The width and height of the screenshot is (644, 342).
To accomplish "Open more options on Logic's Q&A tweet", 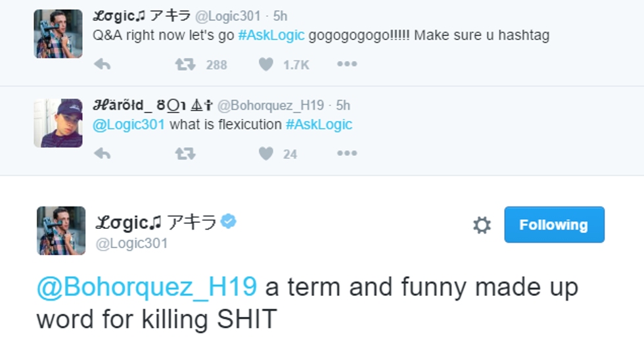I will coord(346,64).
